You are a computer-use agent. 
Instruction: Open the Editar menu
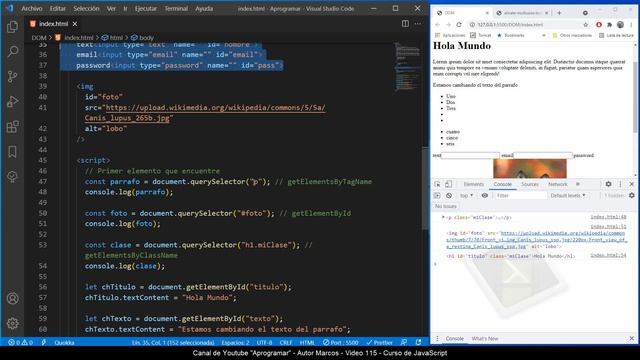pos(58,8)
